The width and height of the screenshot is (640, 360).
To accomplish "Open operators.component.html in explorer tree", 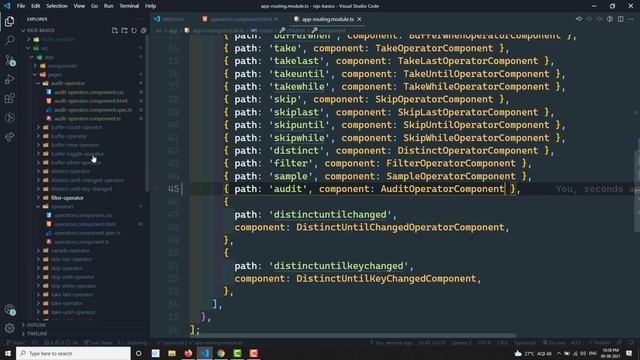I will tap(84, 224).
